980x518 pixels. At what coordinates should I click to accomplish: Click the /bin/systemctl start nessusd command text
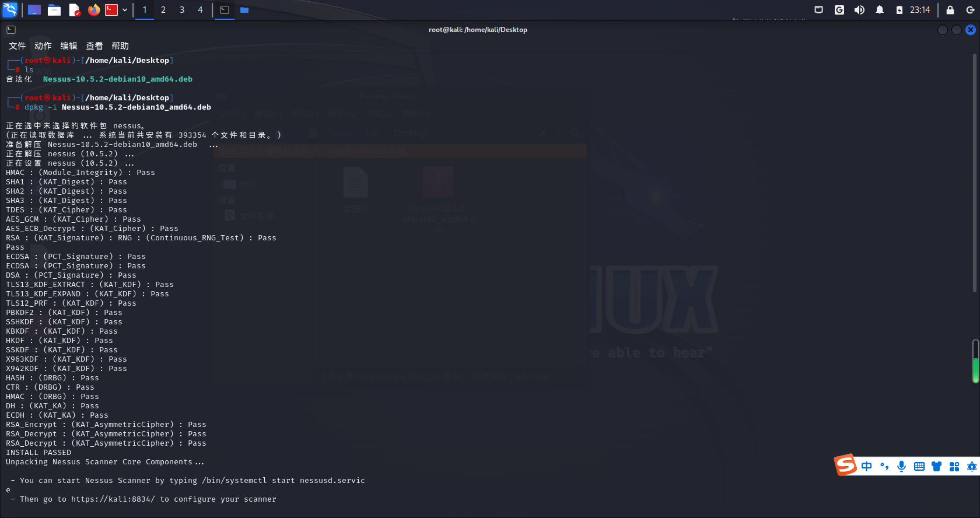pos(283,481)
